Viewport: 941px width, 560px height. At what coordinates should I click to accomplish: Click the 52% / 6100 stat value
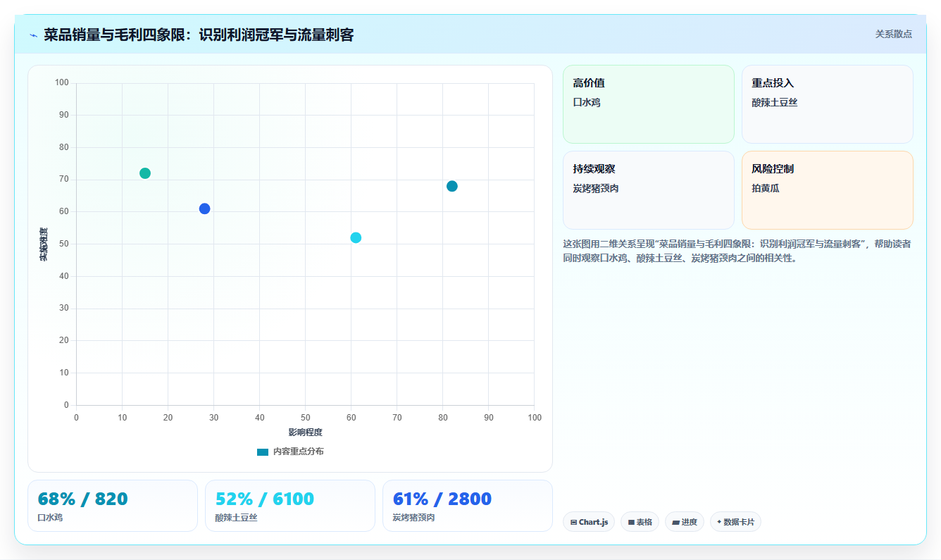[265, 499]
